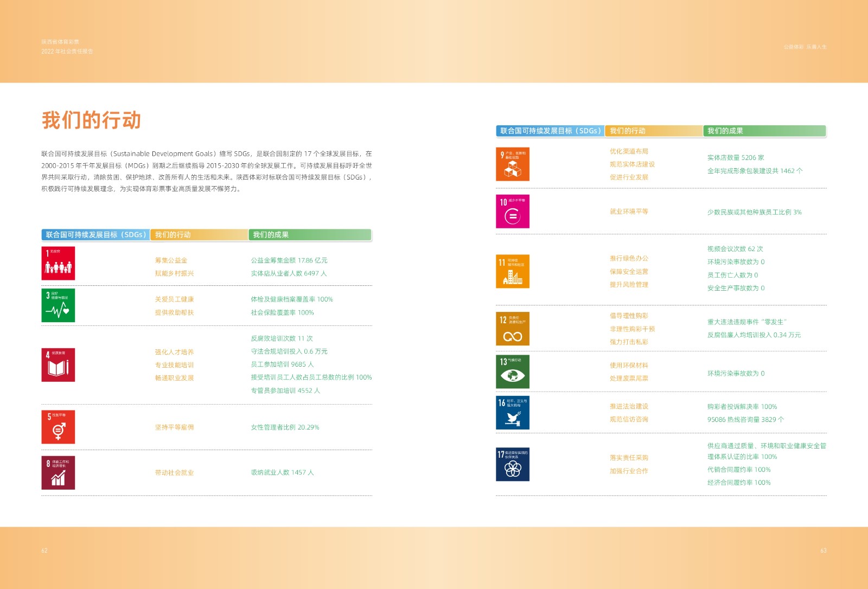Select the text 代销合同履约率 100%
Screen dimensions: 868x589
[x=739, y=470]
